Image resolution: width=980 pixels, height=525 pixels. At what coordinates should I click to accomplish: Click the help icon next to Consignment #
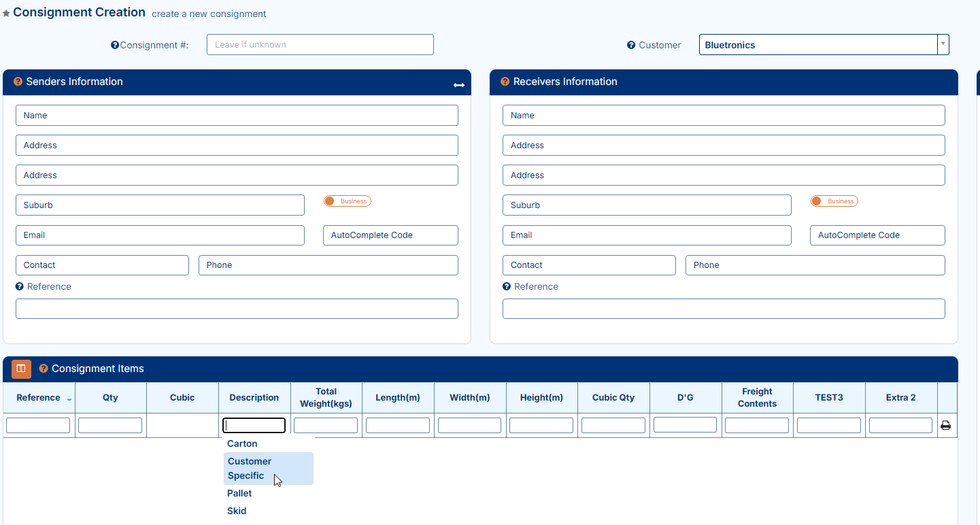point(115,46)
